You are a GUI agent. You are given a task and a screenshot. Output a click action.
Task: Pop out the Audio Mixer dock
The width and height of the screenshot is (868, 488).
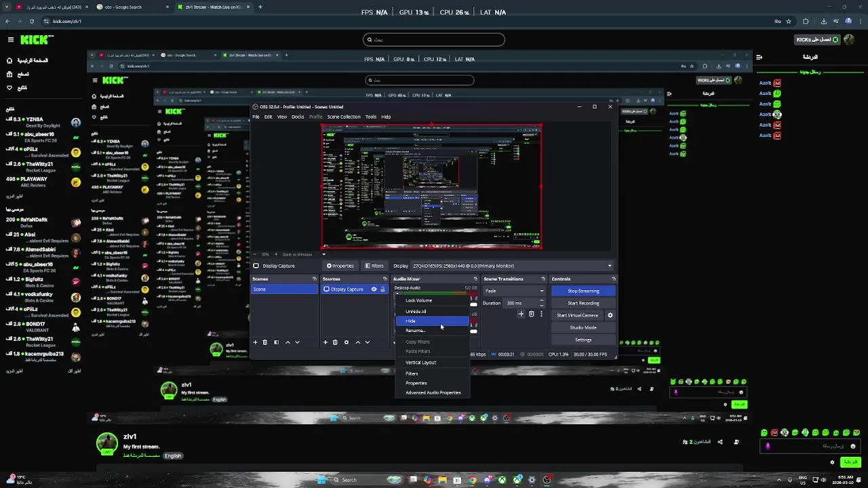pyautogui.click(x=475, y=279)
